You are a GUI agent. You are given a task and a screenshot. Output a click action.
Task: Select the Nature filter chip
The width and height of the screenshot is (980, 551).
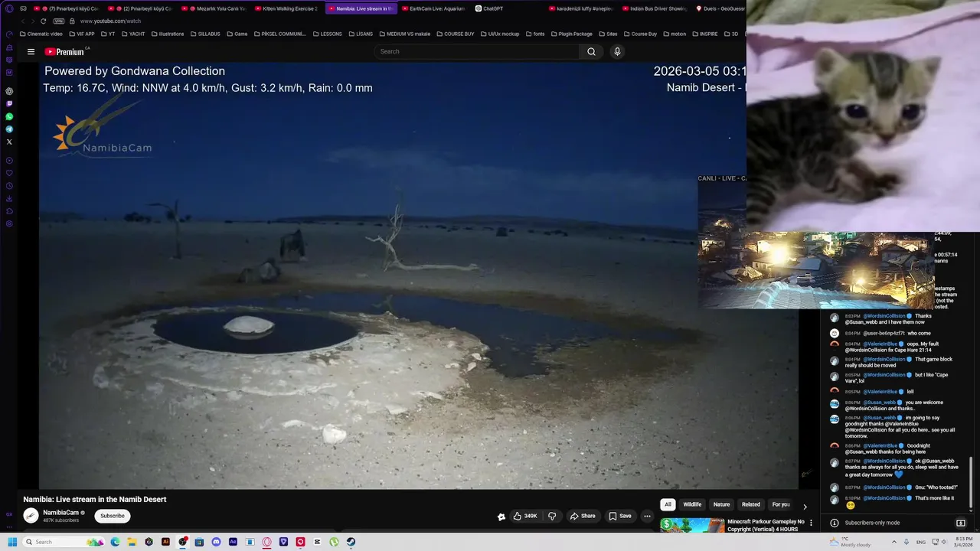722,504
